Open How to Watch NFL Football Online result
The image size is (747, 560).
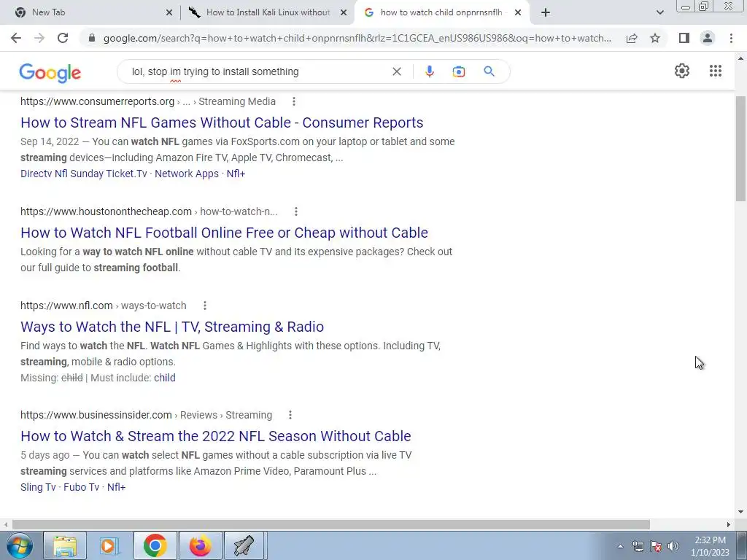click(225, 233)
